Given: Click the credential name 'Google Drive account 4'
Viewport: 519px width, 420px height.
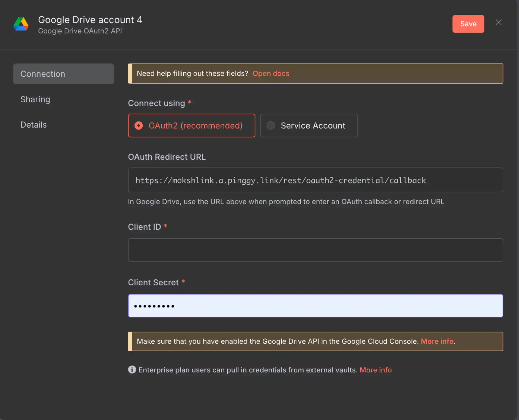Looking at the screenshot, I should 90,20.
